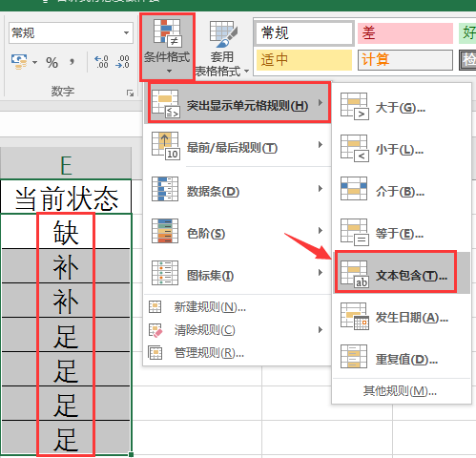Click the increase decimal icon
The image size is (476, 458).
point(101,62)
